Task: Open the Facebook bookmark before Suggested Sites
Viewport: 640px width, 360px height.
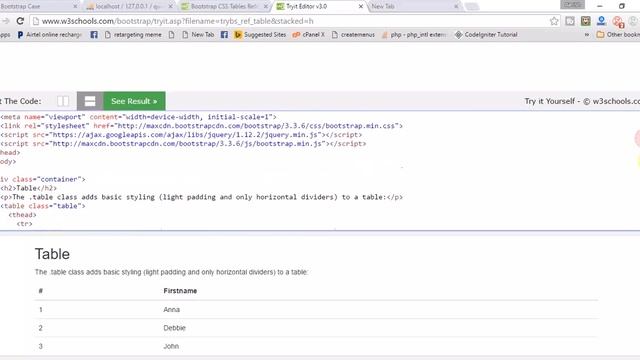Action: [x=224, y=35]
